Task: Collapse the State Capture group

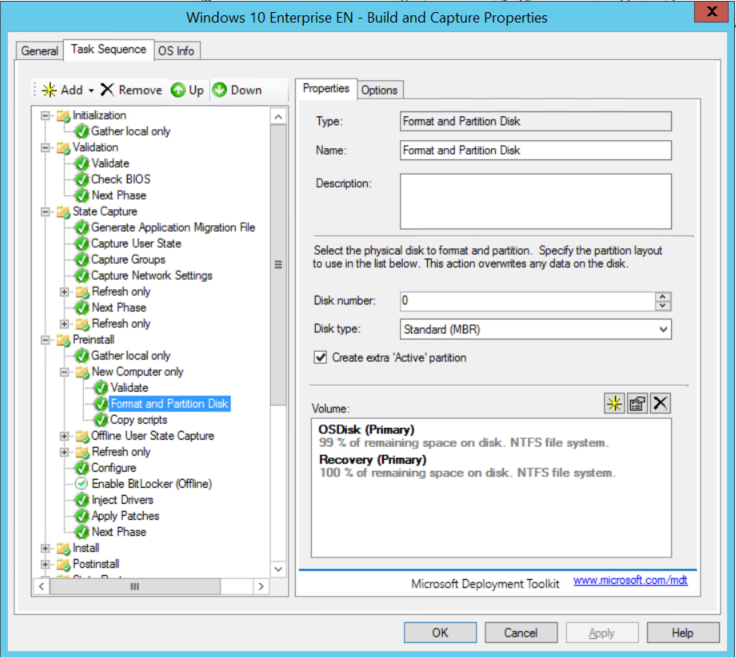Action: (x=45, y=212)
